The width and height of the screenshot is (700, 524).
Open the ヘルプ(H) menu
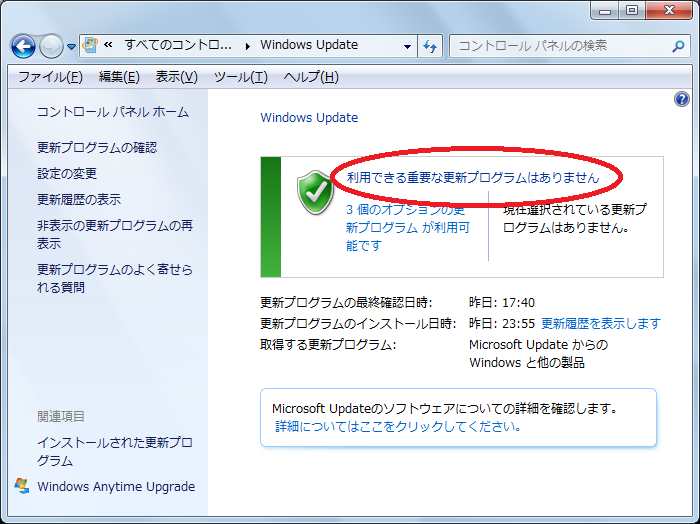(x=311, y=77)
